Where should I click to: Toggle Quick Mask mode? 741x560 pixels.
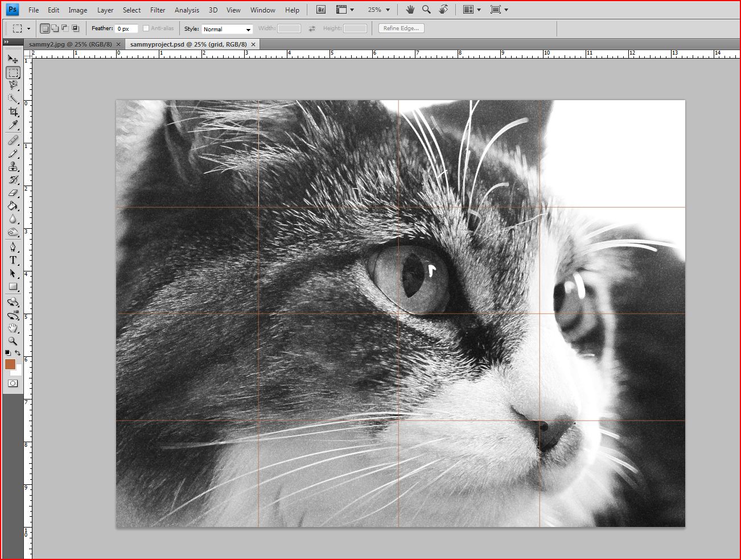13,384
